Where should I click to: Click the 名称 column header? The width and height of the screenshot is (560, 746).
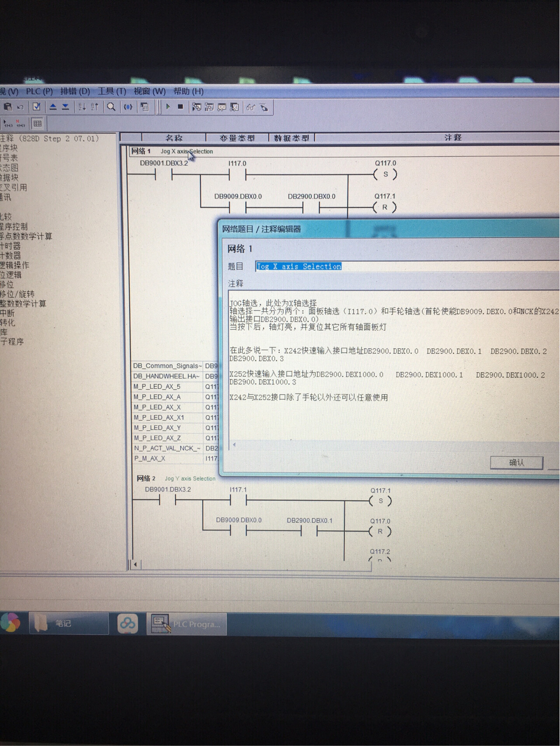click(x=174, y=138)
